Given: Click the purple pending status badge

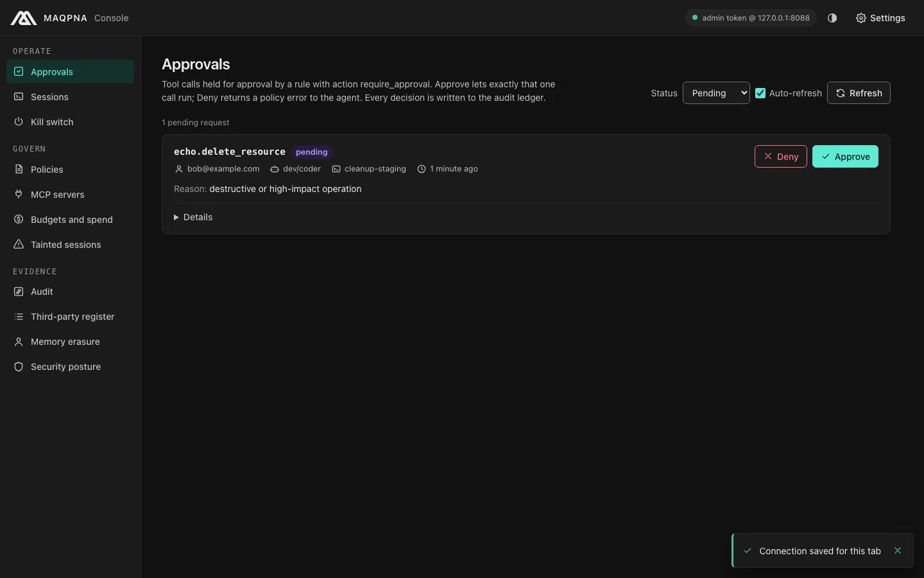Looking at the screenshot, I should [x=312, y=152].
